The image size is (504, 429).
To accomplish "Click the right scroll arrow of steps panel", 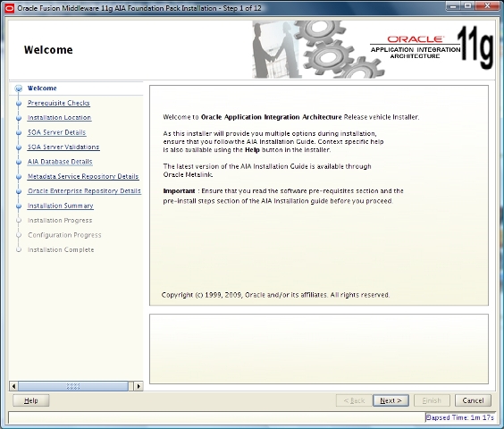I will pos(139,386).
